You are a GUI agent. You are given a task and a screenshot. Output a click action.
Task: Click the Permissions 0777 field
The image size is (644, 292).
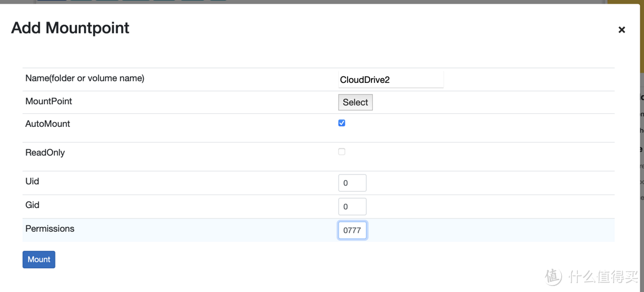coord(352,231)
